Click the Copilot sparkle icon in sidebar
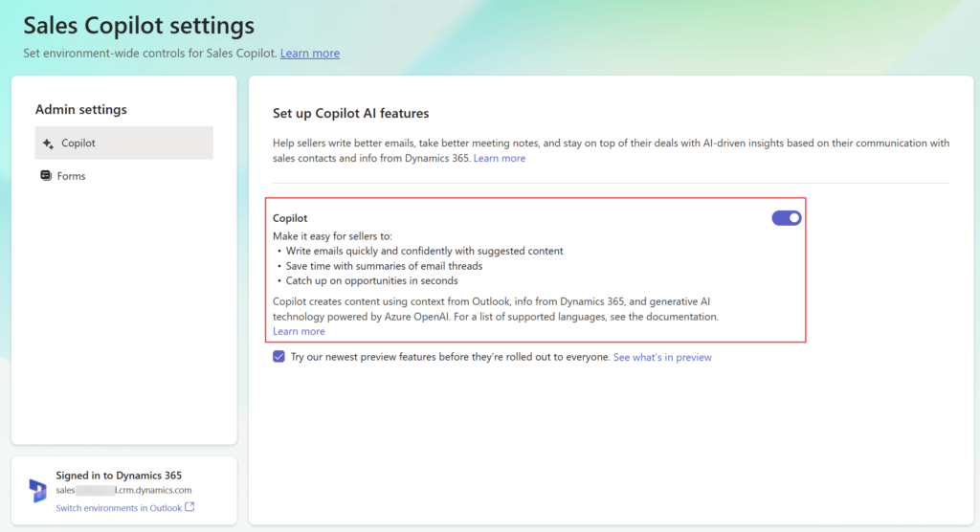The image size is (980, 532). [x=48, y=144]
